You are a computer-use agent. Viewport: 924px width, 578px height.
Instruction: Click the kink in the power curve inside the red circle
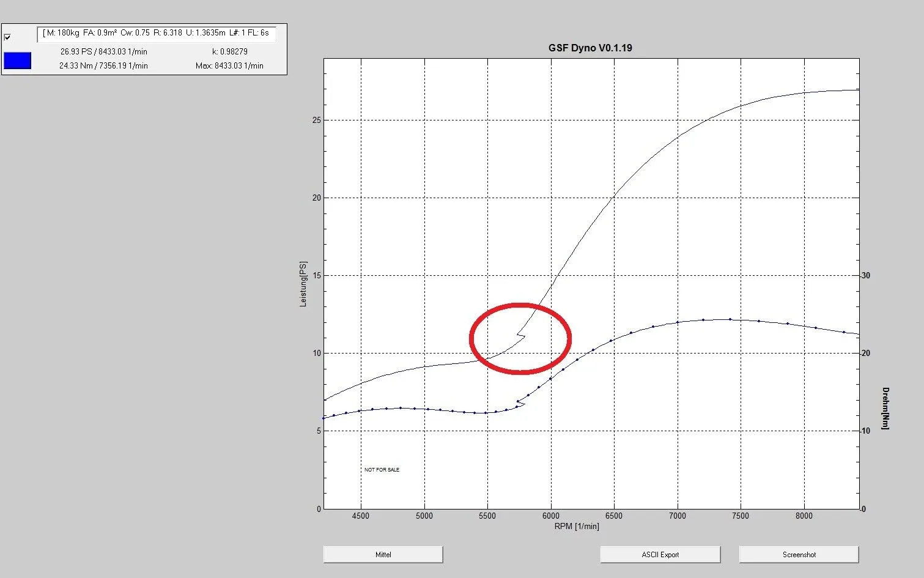pyautogui.click(x=521, y=335)
